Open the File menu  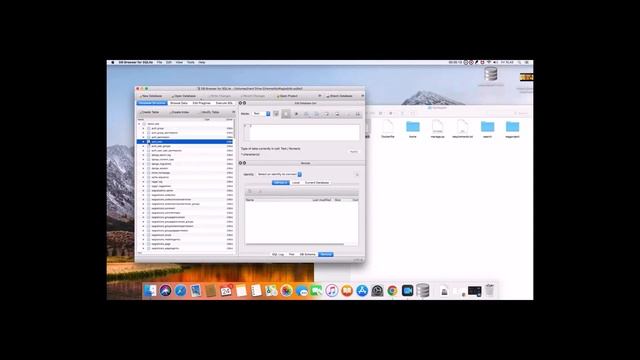(x=160, y=62)
